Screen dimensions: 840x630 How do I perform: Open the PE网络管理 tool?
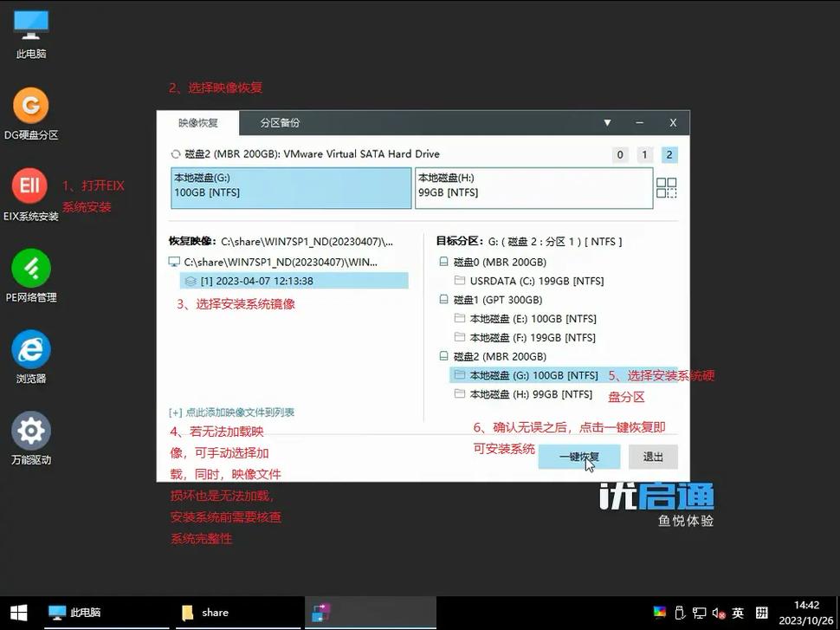(30, 269)
